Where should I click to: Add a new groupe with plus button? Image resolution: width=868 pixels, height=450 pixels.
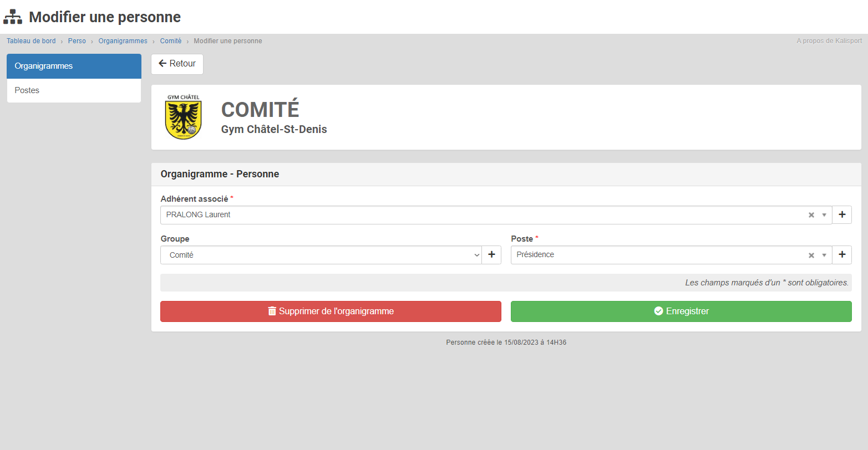(491, 255)
